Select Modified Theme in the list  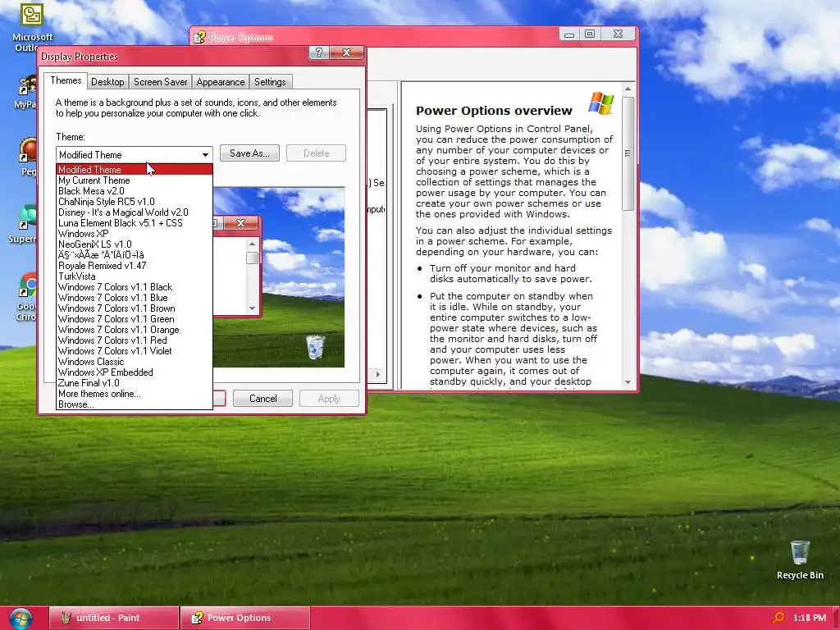(135, 169)
